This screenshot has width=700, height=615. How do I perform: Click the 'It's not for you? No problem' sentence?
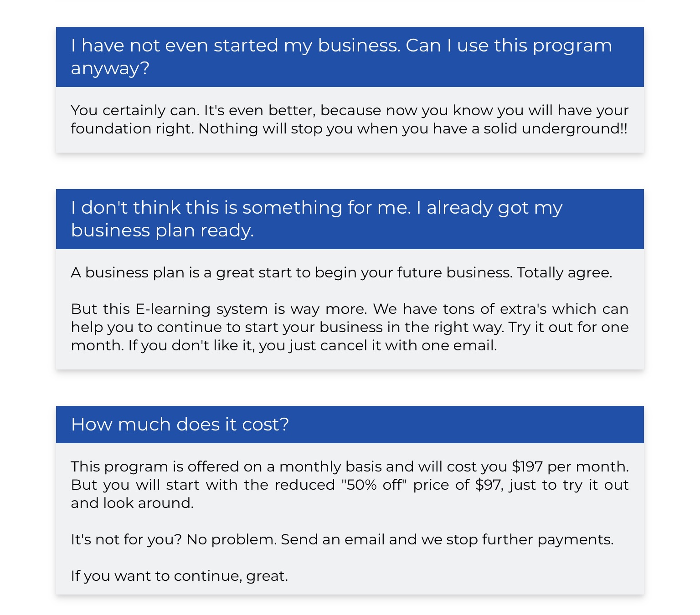tap(174, 539)
